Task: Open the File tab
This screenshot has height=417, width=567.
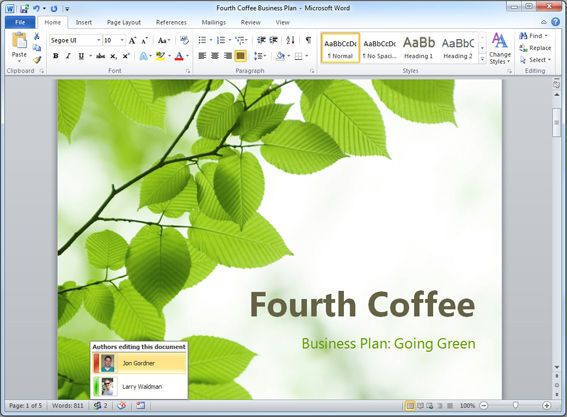Action: (20, 22)
